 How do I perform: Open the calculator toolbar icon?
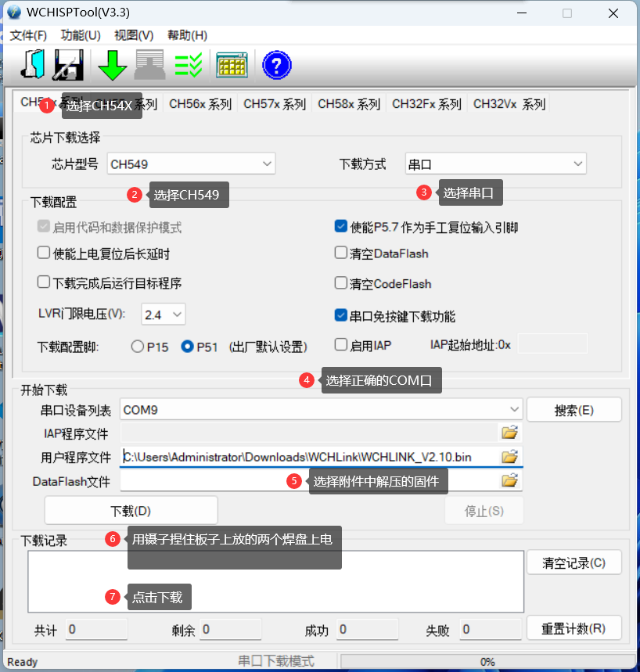(232, 65)
